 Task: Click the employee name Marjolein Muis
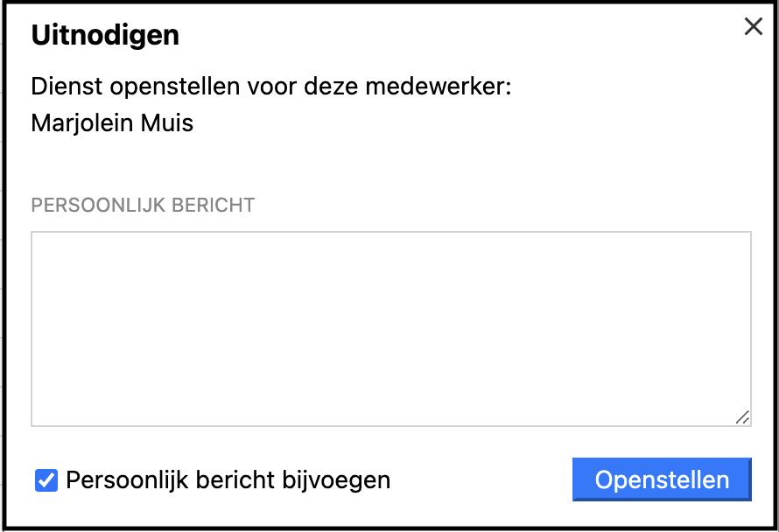coord(112,123)
